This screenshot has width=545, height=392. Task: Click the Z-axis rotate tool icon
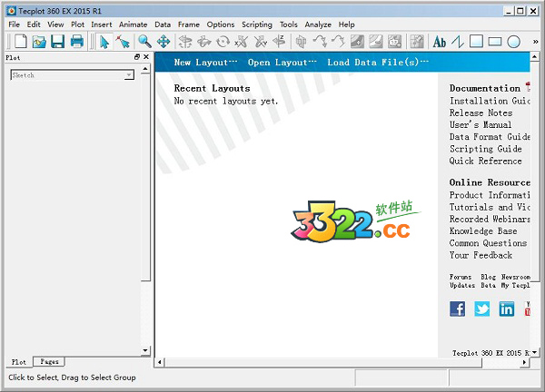coord(279,42)
